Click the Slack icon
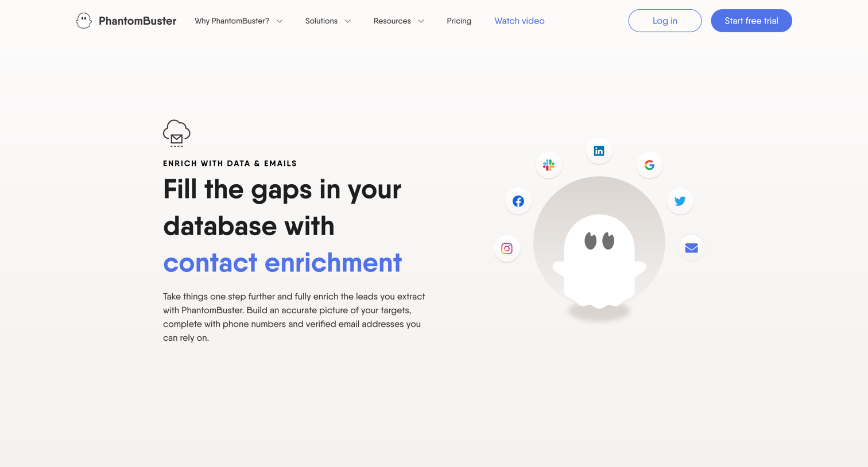Viewport: 868px width, 467px height. 549,165
